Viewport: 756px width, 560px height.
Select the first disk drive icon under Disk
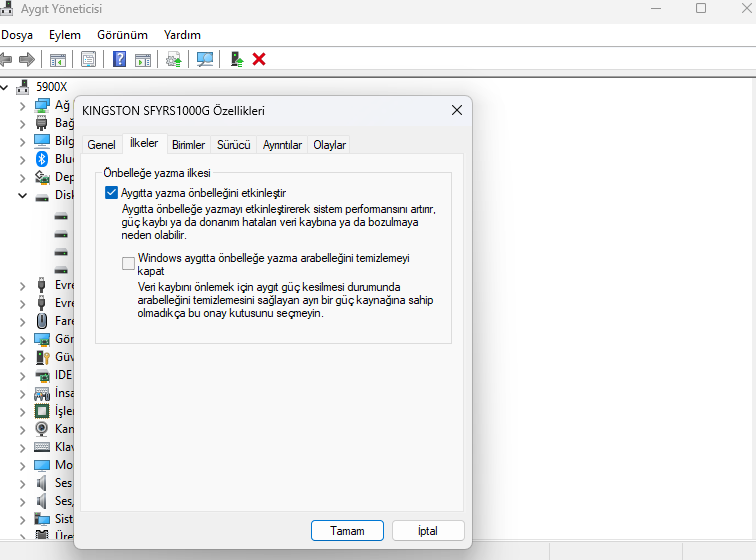(61, 217)
